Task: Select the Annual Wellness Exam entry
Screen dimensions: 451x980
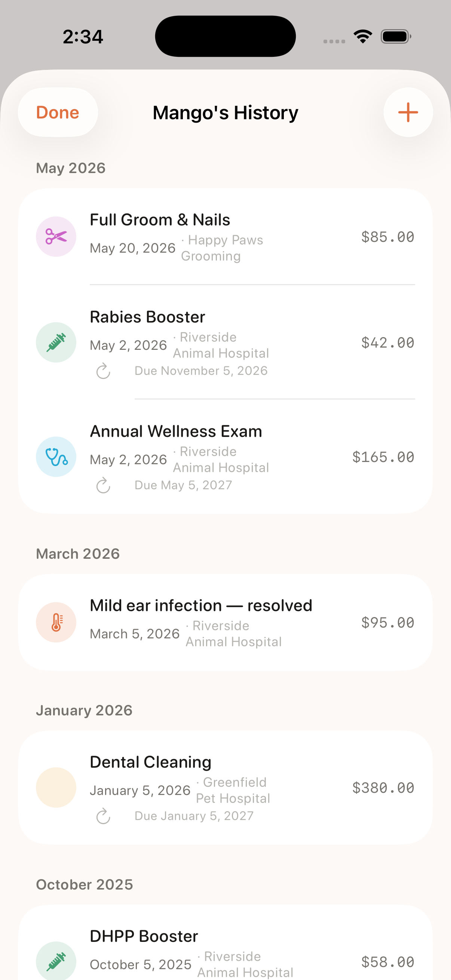Action: [x=225, y=456]
